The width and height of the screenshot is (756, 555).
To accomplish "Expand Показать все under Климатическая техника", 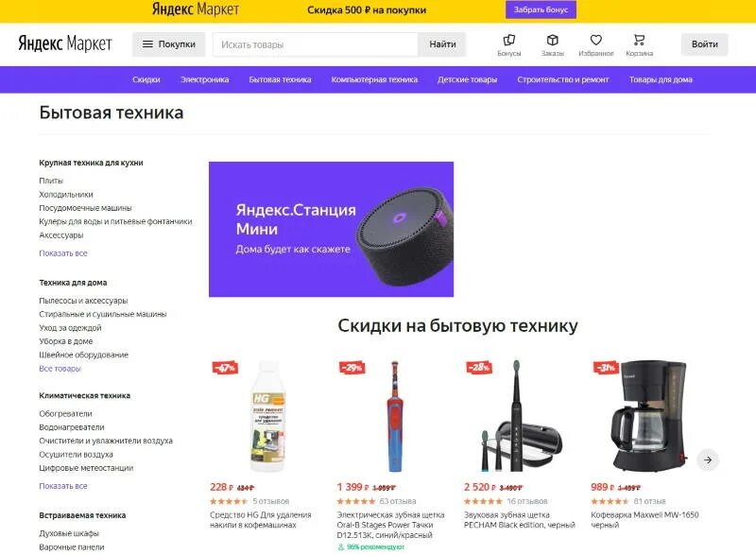I will pos(63,486).
